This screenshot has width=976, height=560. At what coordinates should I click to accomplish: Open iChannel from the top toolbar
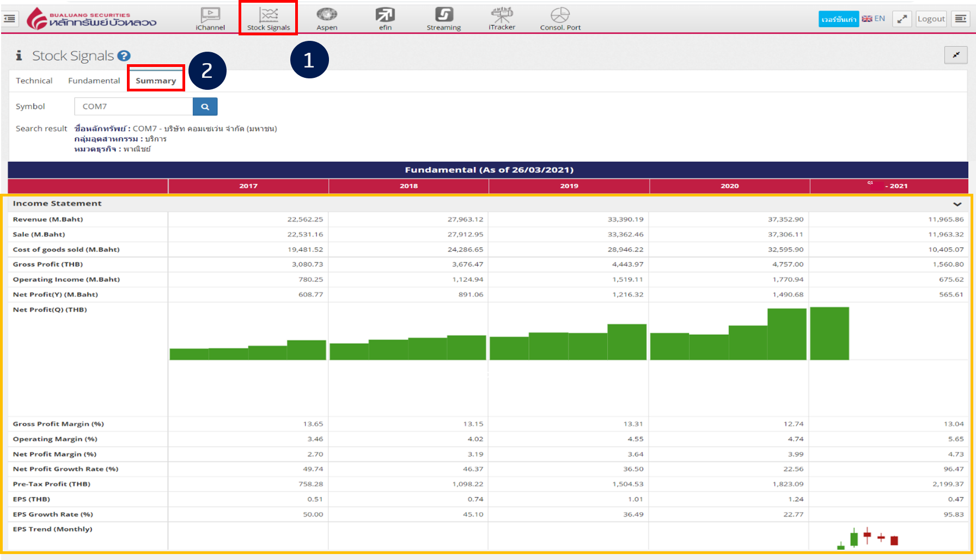pyautogui.click(x=210, y=19)
